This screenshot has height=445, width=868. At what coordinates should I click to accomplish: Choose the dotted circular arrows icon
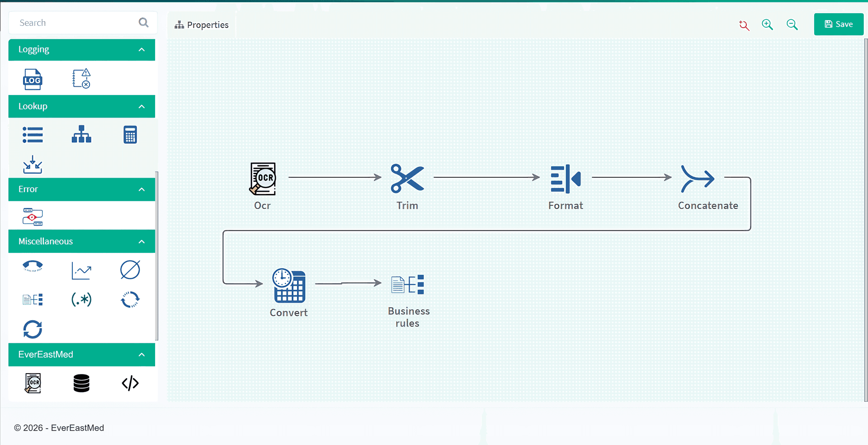click(130, 299)
